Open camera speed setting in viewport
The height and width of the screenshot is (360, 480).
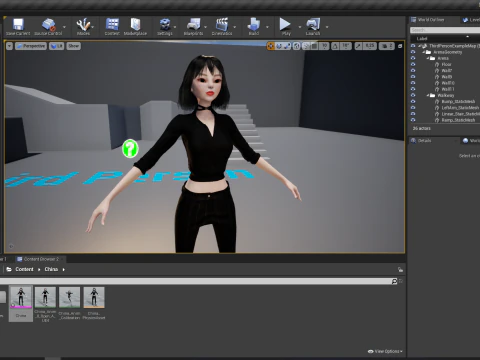[x=387, y=46]
